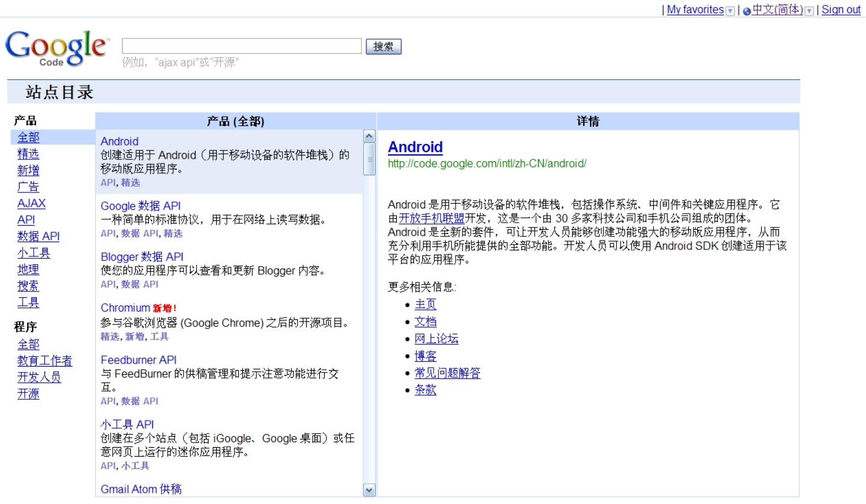This screenshot has width=866, height=504.
Task: Select 小工具 API in the product list
Action: (127, 425)
